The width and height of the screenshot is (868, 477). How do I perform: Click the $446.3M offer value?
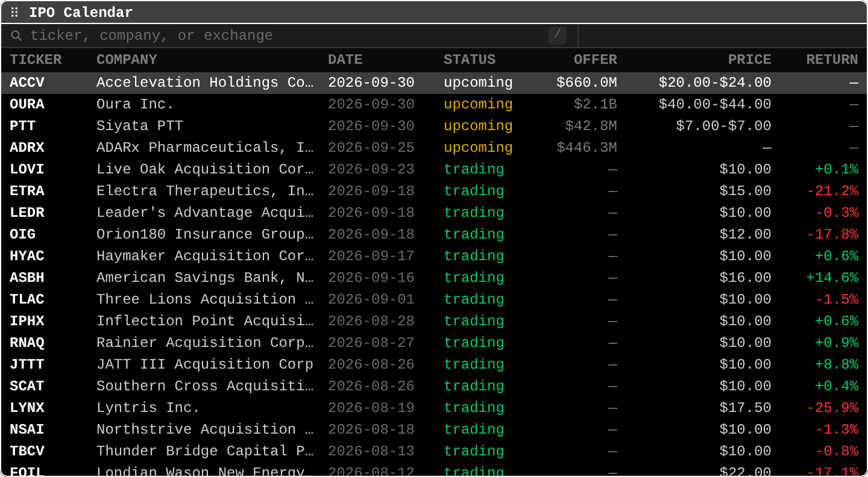point(587,148)
